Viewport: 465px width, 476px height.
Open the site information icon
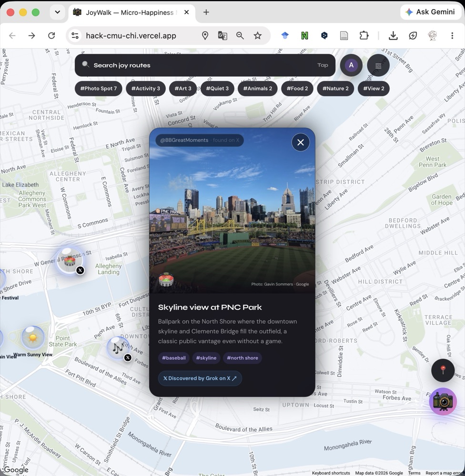click(75, 36)
